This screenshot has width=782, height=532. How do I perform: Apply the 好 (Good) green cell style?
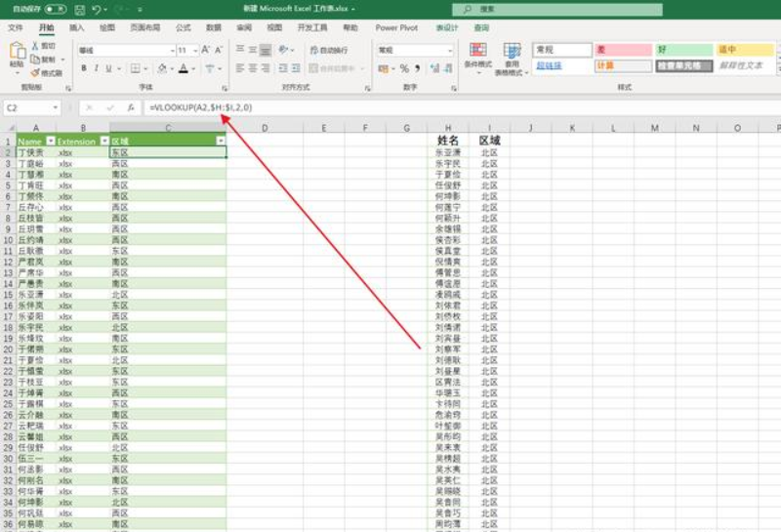[683, 50]
